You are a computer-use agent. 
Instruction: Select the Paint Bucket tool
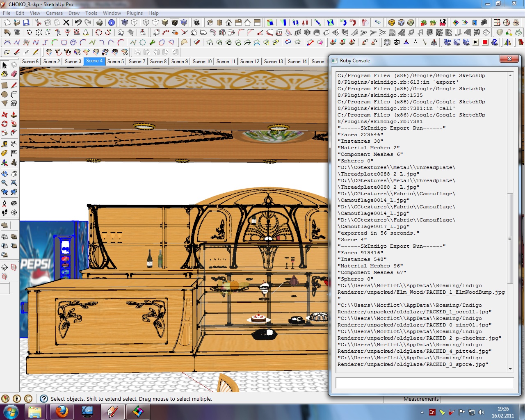pyautogui.click(x=5, y=74)
